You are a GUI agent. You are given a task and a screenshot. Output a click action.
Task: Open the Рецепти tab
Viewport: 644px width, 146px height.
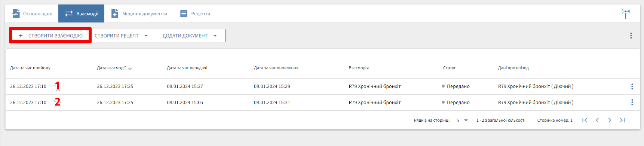pyautogui.click(x=195, y=13)
